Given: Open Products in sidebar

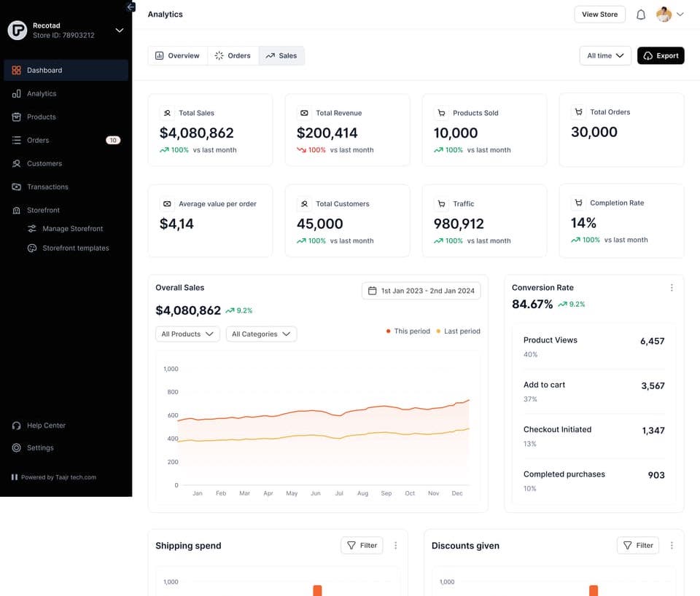Looking at the screenshot, I should click(x=66, y=117).
